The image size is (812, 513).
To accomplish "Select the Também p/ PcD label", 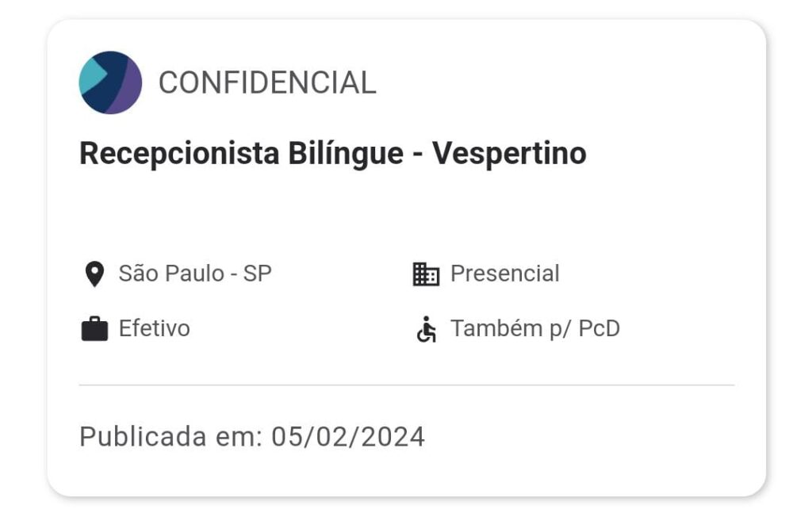I will coord(535,329).
